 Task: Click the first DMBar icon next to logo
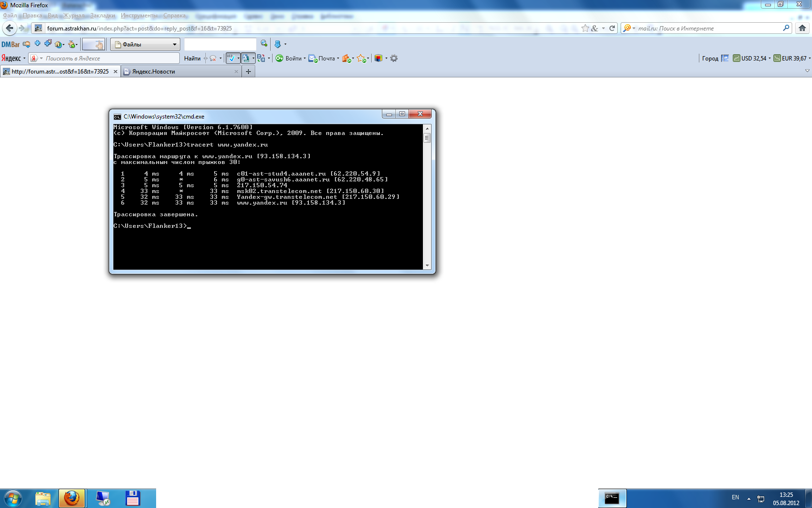point(27,44)
